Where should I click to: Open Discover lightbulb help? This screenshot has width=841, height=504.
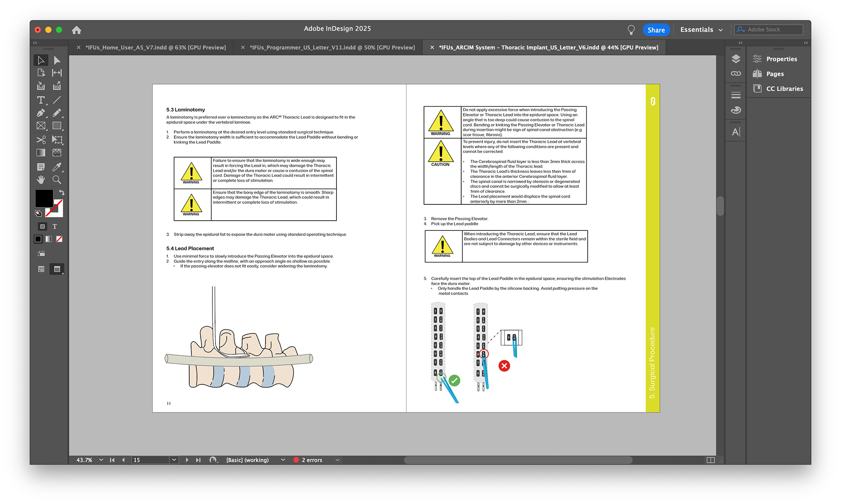631,30
